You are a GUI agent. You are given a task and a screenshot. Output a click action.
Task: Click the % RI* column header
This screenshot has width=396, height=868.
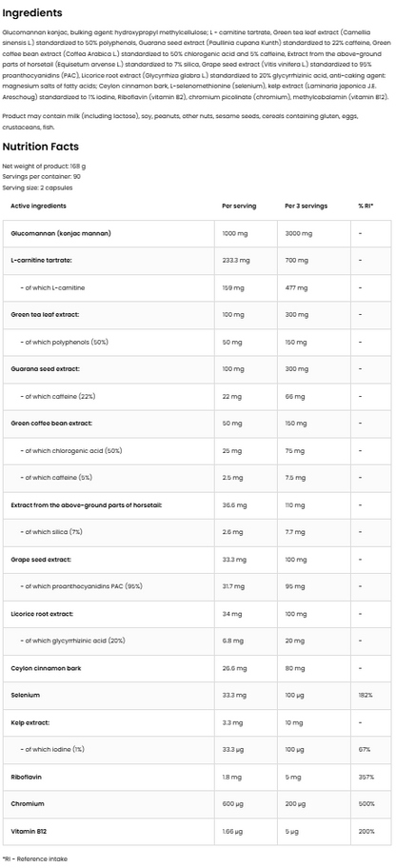[x=366, y=206]
